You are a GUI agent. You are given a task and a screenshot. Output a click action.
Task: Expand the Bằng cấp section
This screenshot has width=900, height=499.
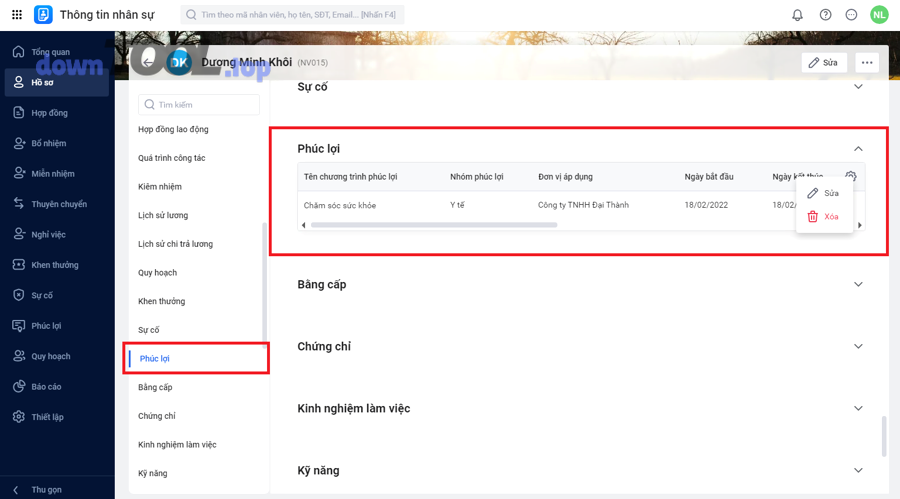coord(858,285)
